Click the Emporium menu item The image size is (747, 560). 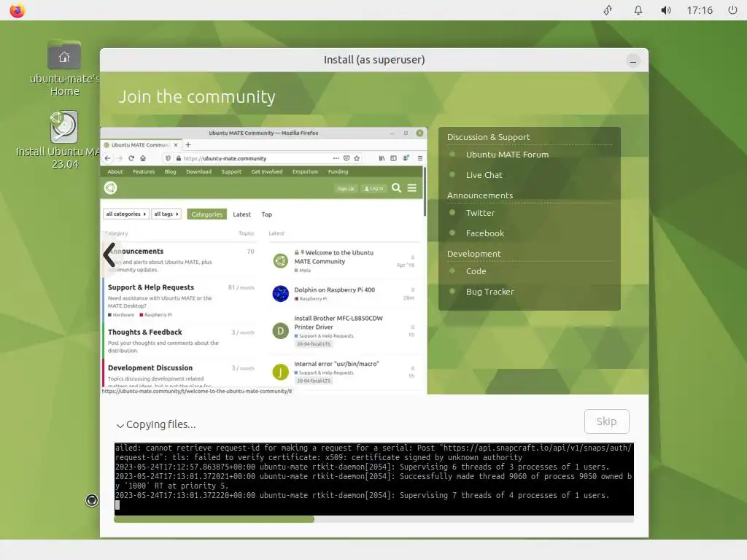pos(305,172)
